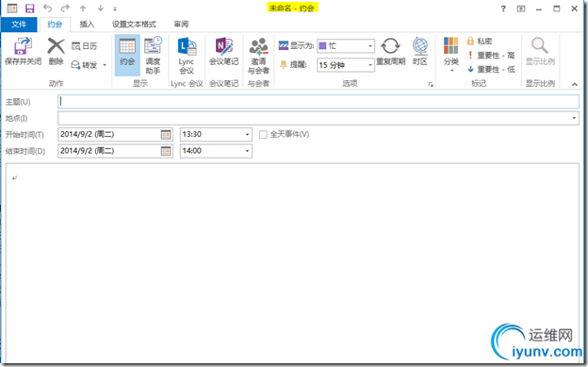The image size is (588, 367).
Task: Click the Zoom (显示比例) magnifier icon
Action: tap(540, 46)
